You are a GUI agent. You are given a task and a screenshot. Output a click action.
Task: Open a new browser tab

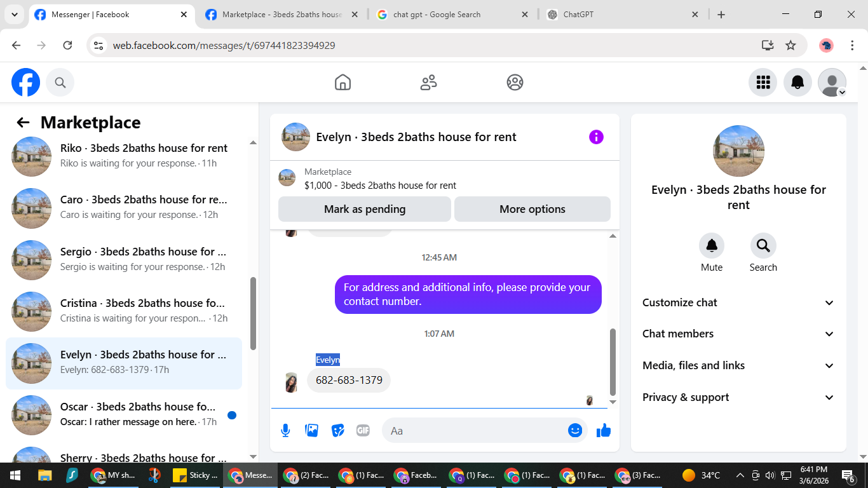point(721,15)
